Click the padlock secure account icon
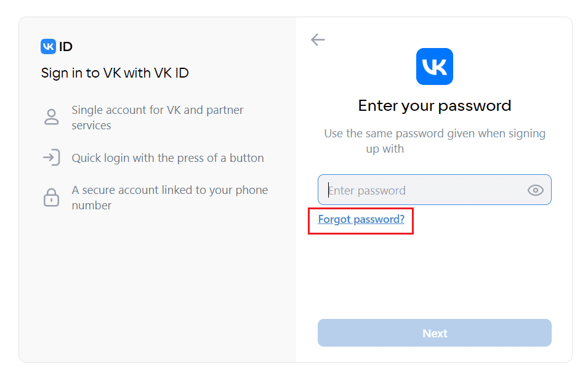 point(51,197)
